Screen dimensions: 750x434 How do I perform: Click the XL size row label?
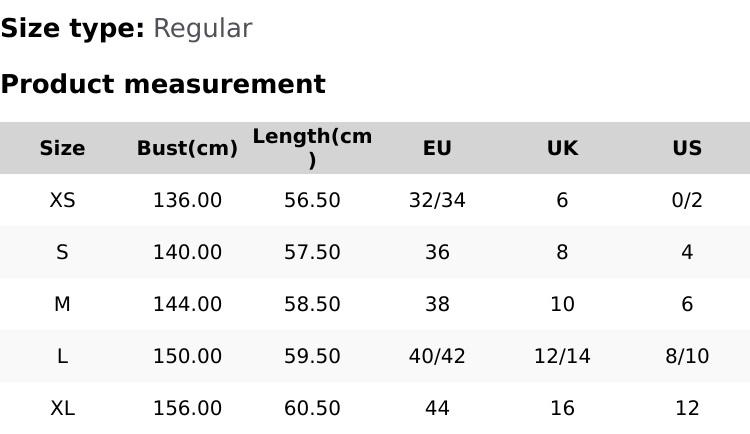(x=62, y=408)
